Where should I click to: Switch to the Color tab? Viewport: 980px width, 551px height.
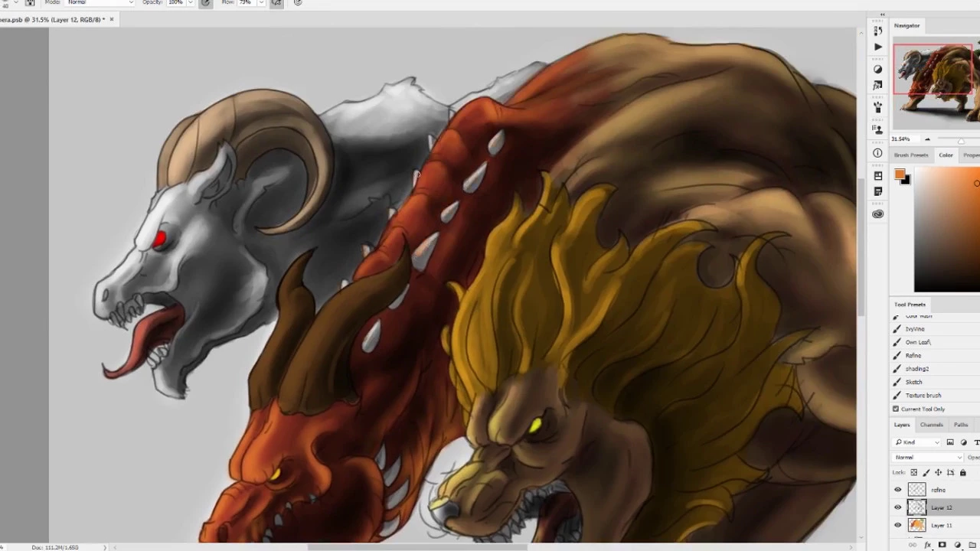pyautogui.click(x=946, y=155)
